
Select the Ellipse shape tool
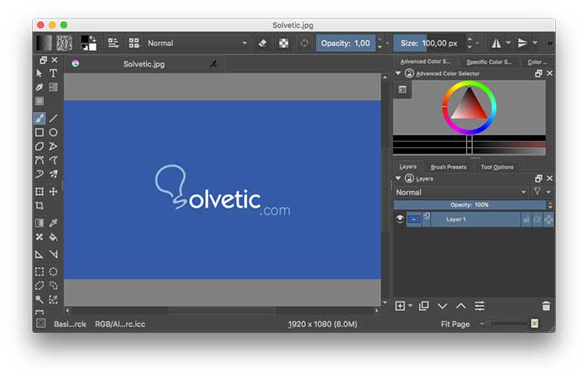point(53,133)
